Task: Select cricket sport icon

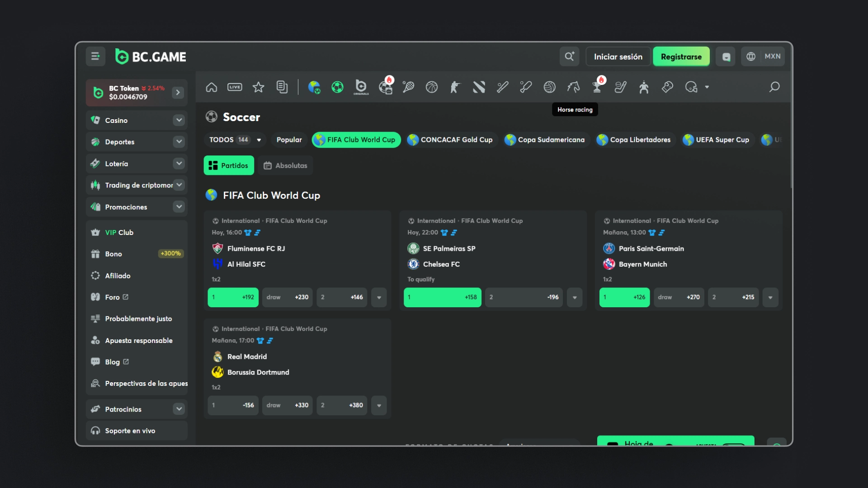Action: (x=526, y=87)
